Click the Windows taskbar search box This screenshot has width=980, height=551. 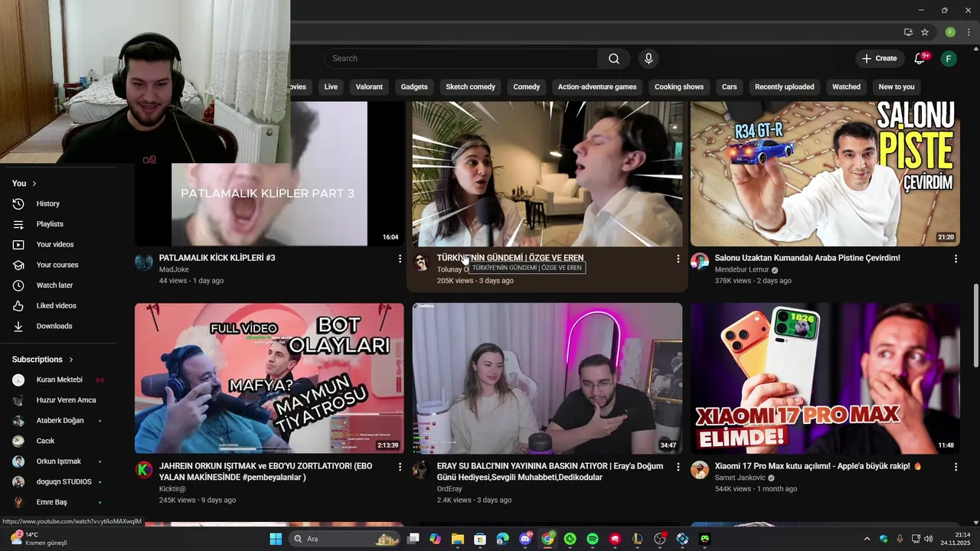345,539
